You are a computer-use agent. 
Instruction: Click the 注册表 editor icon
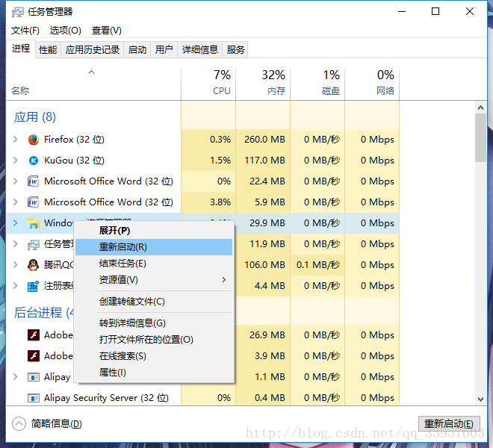pyautogui.click(x=34, y=286)
